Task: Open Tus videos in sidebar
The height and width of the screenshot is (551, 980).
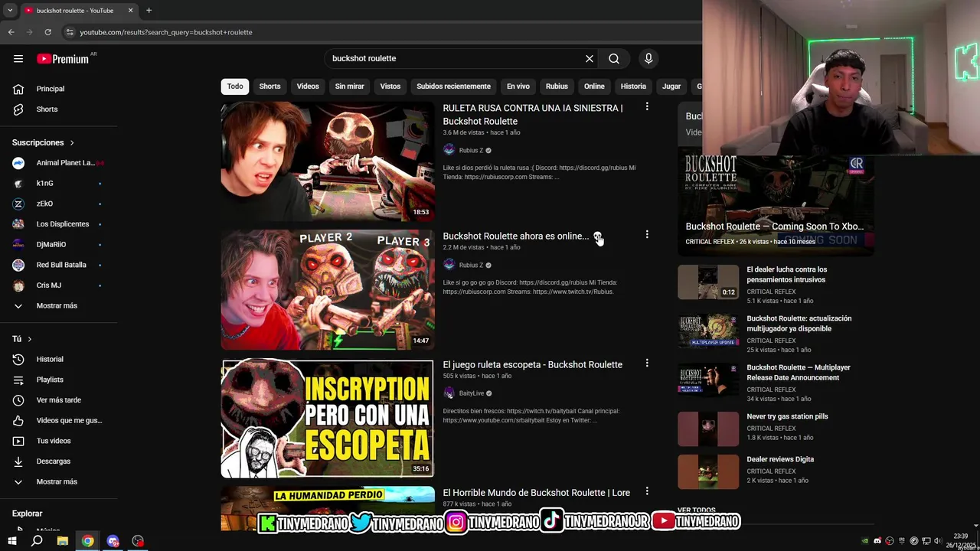Action: 53,441
